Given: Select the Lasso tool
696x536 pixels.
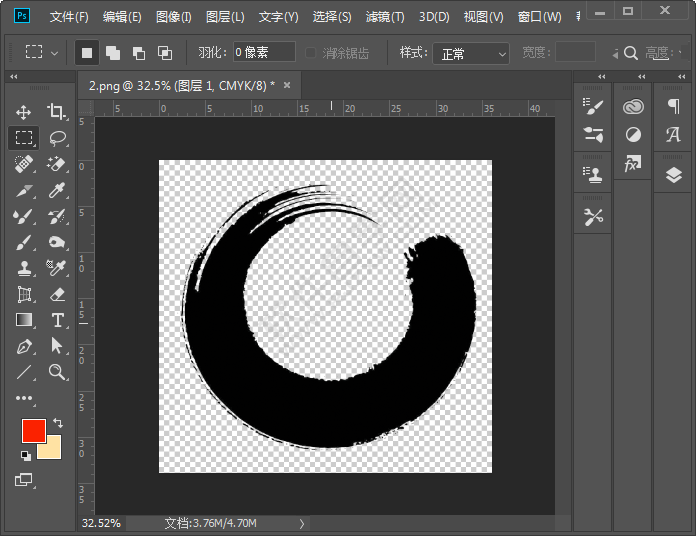Looking at the screenshot, I should (57, 138).
